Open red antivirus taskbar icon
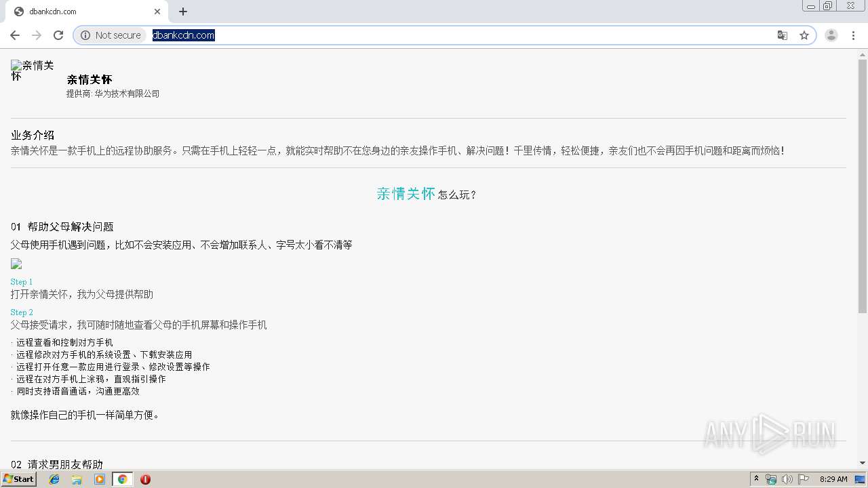The height and width of the screenshot is (488, 868). pos(145,479)
